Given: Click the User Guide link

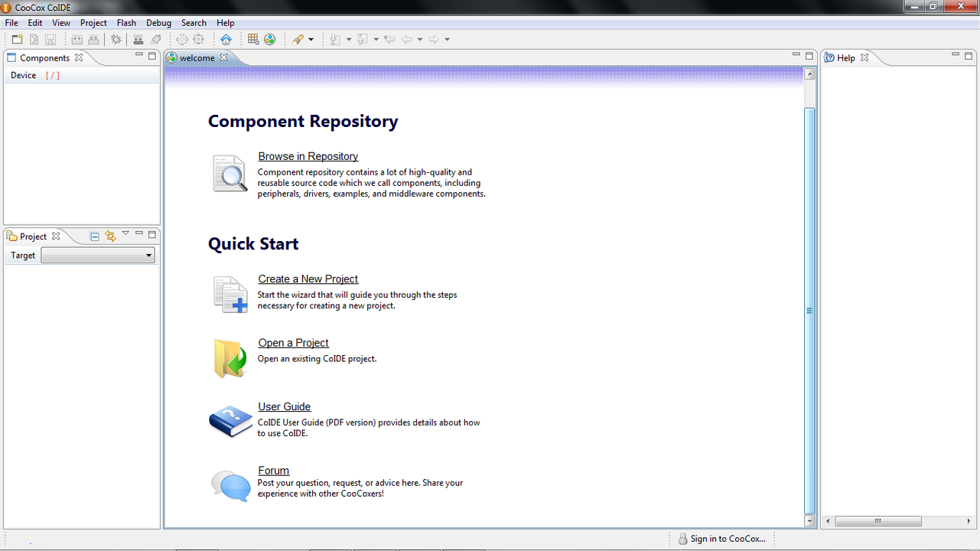Looking at the screenshot, I should 285,406.
